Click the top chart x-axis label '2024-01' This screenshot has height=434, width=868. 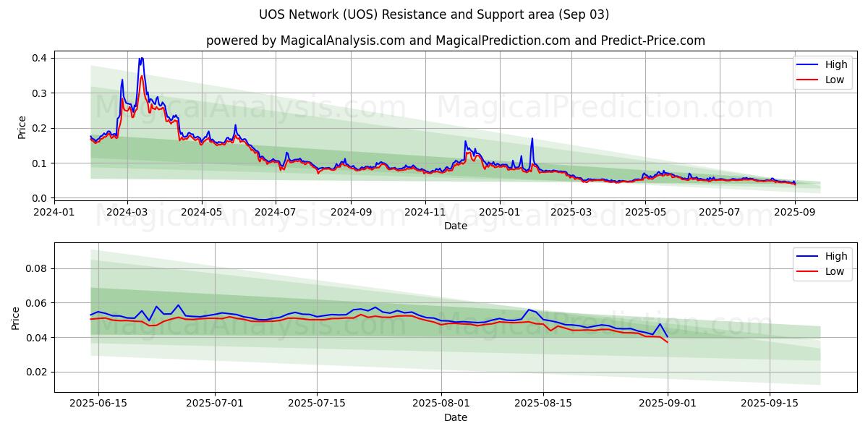pos(54,212)
